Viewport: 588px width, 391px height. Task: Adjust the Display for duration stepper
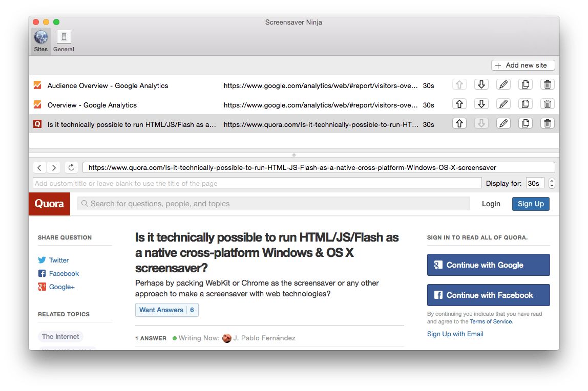point(552,183)
